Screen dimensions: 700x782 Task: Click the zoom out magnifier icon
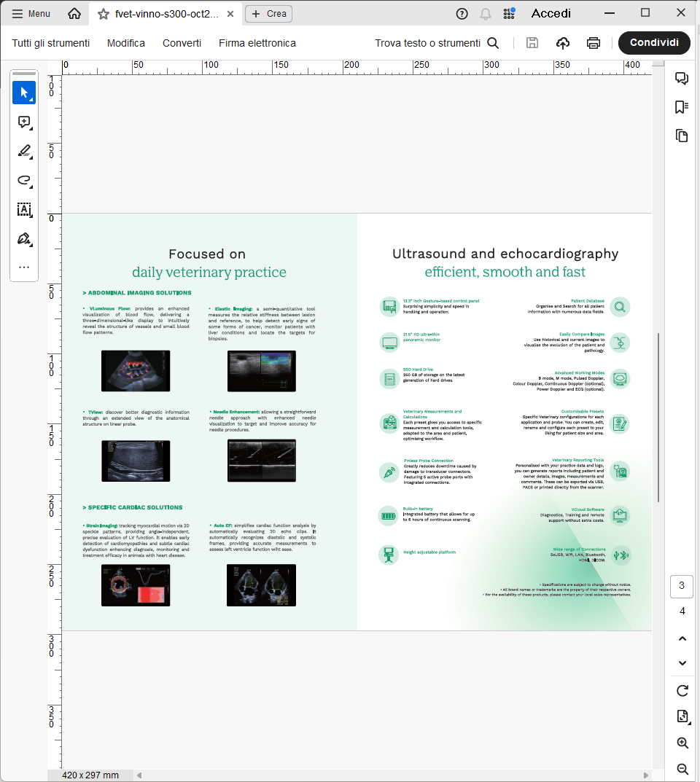click(682, 769)
